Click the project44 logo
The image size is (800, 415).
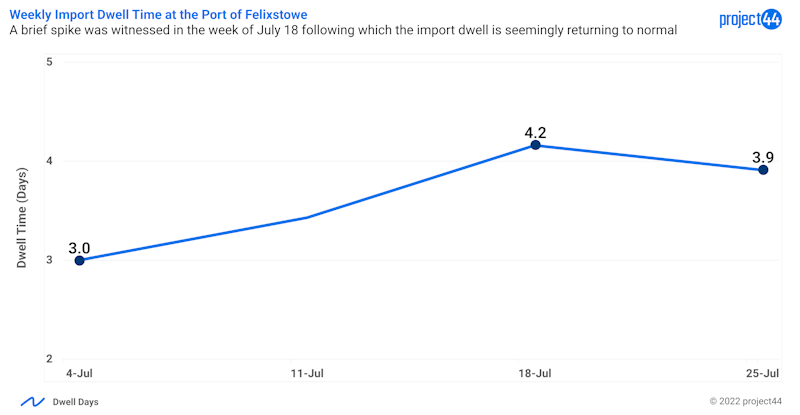750,20
